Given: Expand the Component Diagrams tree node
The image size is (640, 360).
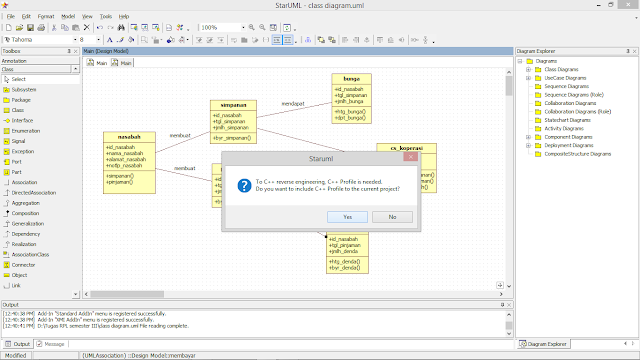Looking at the screenshot, I should coord(528,137).
